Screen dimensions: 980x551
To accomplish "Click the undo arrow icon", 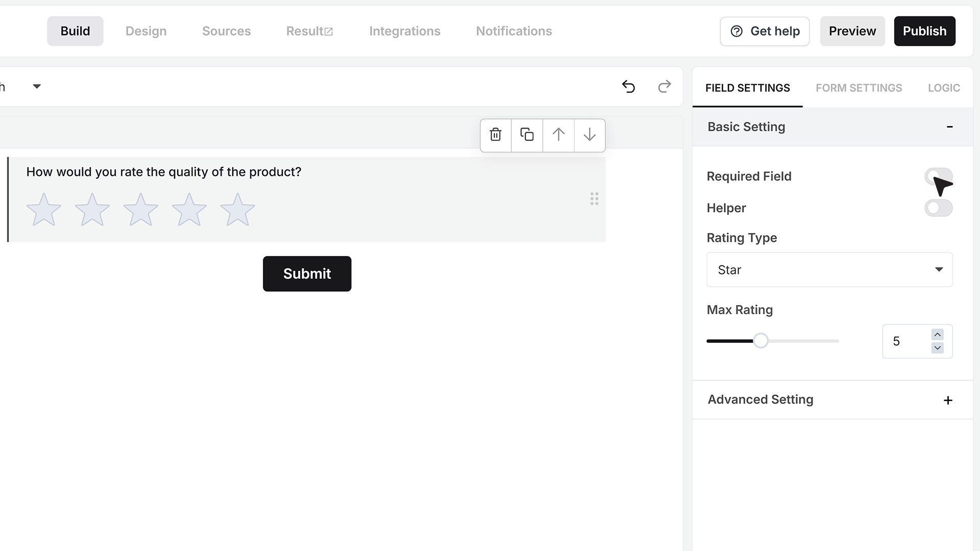I will point(628,87).
